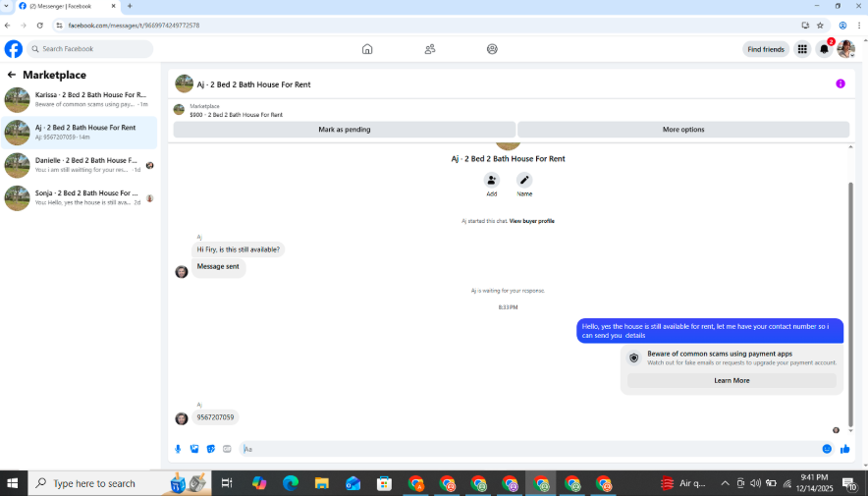Click the shield icon in scam warning
The image size is (868, 496).
[x=634, y=358]
